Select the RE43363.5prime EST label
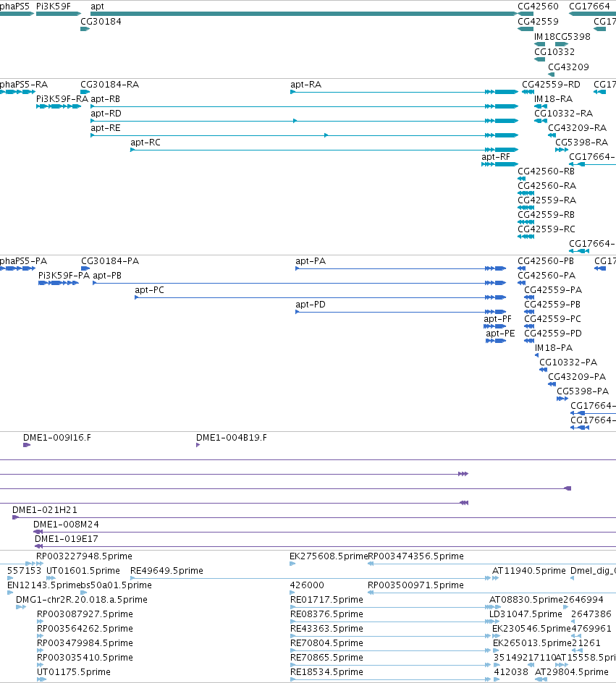This screenshot has height=683, width=616. click(326, 629)
